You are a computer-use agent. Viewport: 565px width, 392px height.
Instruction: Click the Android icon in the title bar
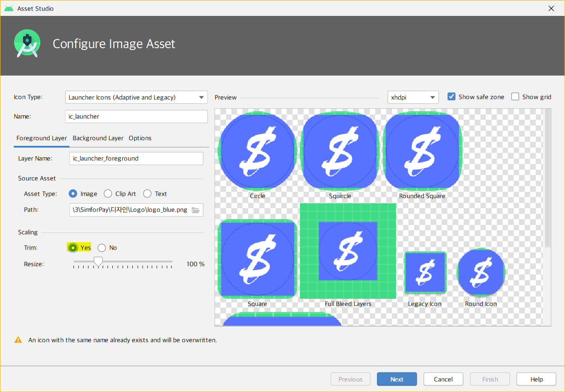click(x=9, y=8)
